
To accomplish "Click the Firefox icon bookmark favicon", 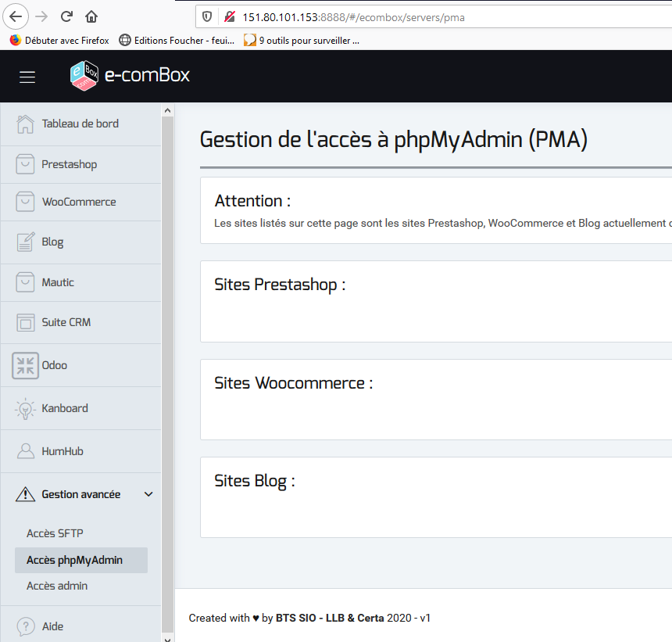I will 16,40.
